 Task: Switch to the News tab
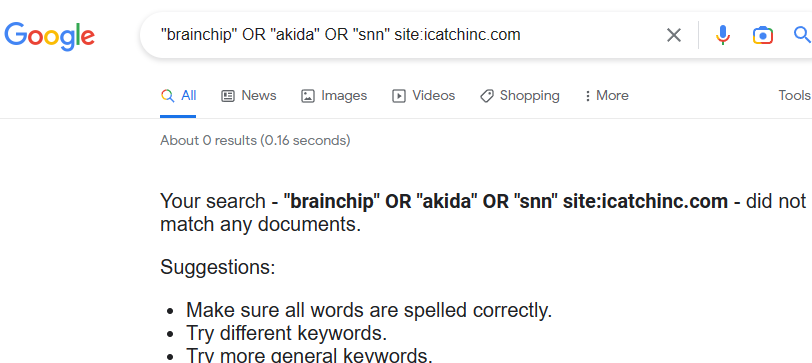249,96
